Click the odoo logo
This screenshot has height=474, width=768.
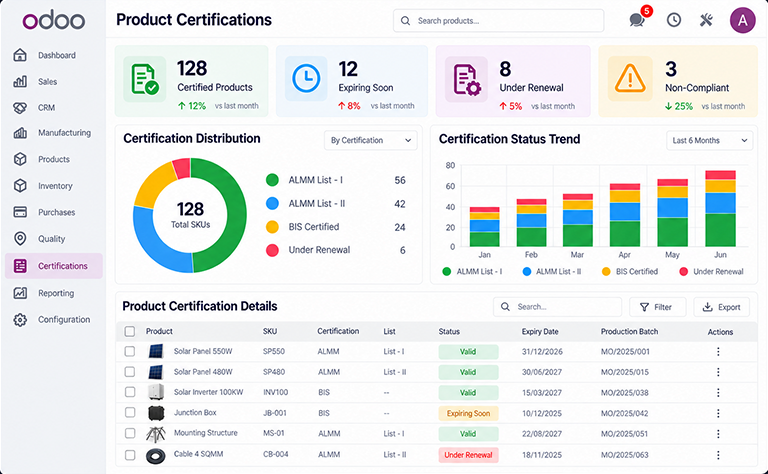(54, 21)
